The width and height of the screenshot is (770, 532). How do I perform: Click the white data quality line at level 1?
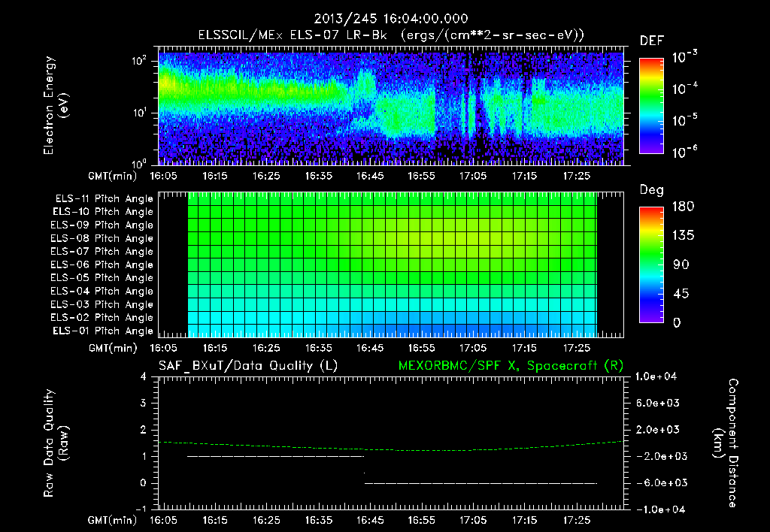coord(275,456)
